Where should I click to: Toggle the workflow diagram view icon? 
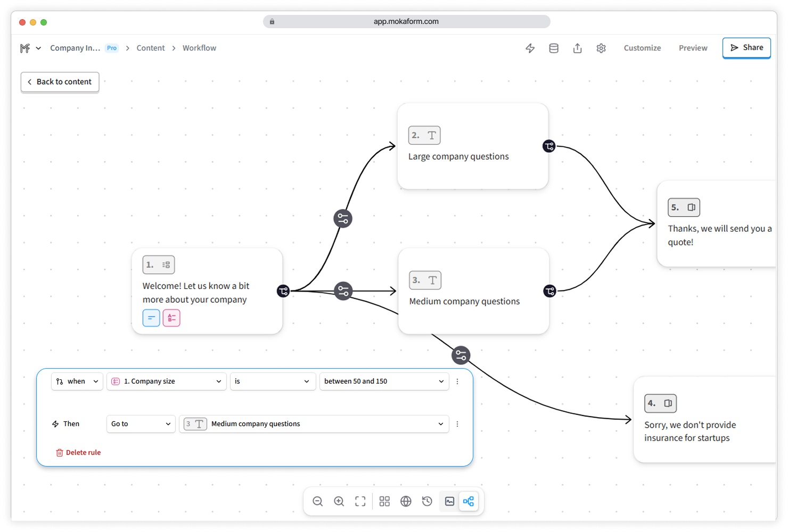click(469, 501)
